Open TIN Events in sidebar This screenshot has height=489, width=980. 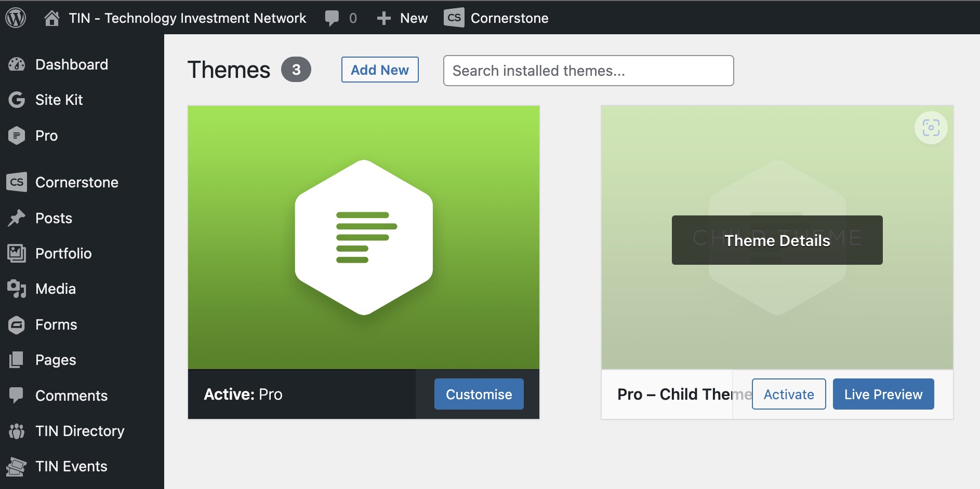click(71, 466)
